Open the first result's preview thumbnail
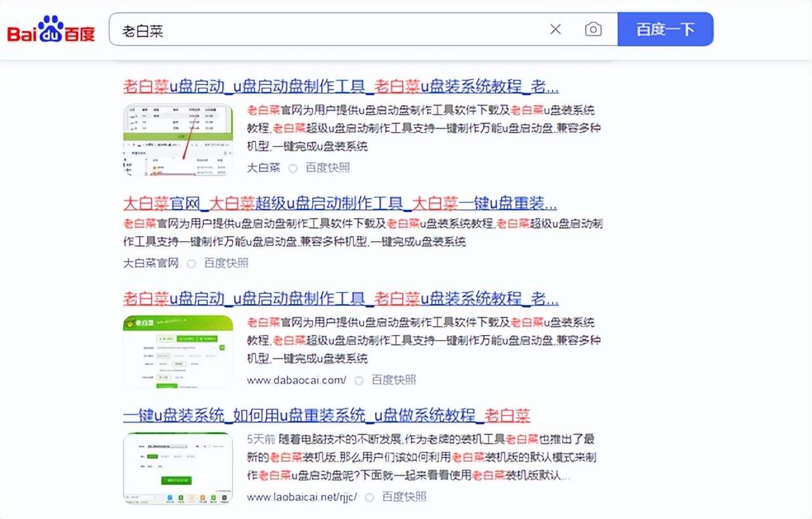 (x=178, y=140)
